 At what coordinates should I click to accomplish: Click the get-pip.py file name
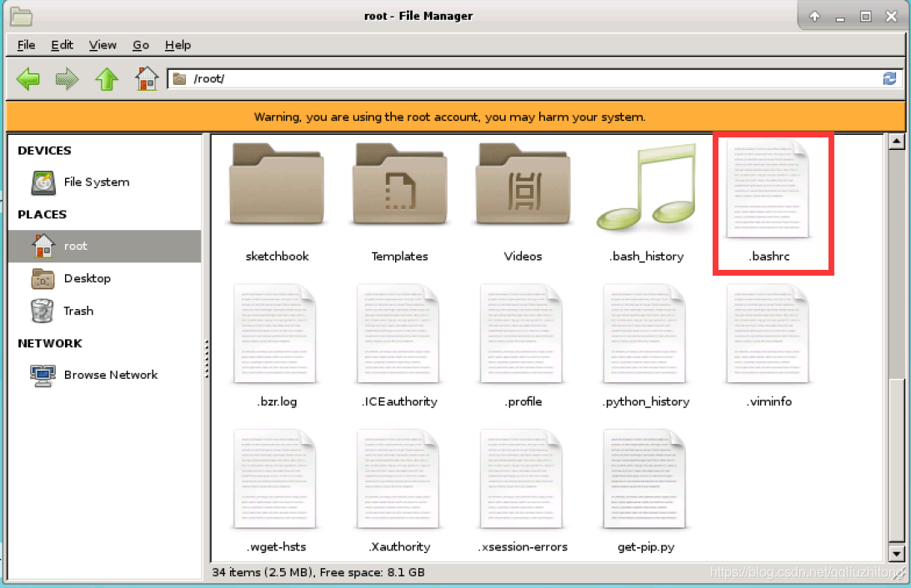click(646, 546)
